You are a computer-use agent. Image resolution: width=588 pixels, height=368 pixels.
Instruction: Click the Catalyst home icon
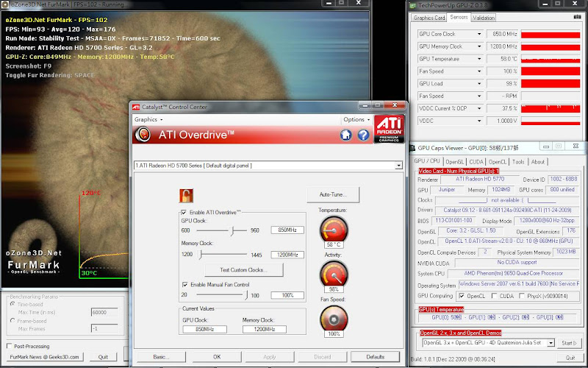[345, 135]
